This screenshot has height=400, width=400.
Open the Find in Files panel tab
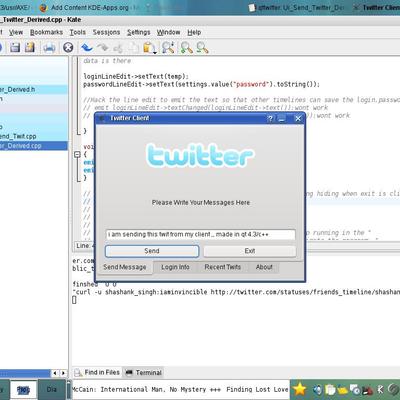[97, 372]
